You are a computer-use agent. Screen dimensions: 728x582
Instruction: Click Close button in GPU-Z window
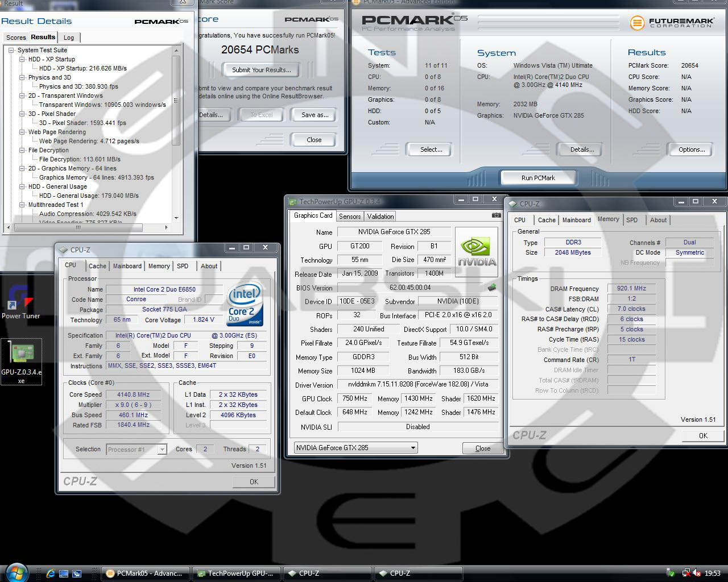482,448
